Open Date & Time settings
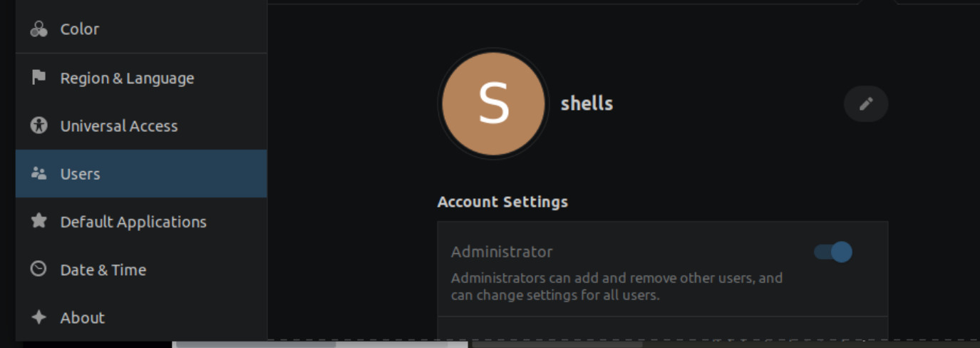Screen dimensions: 980x348 pos(103,270)
